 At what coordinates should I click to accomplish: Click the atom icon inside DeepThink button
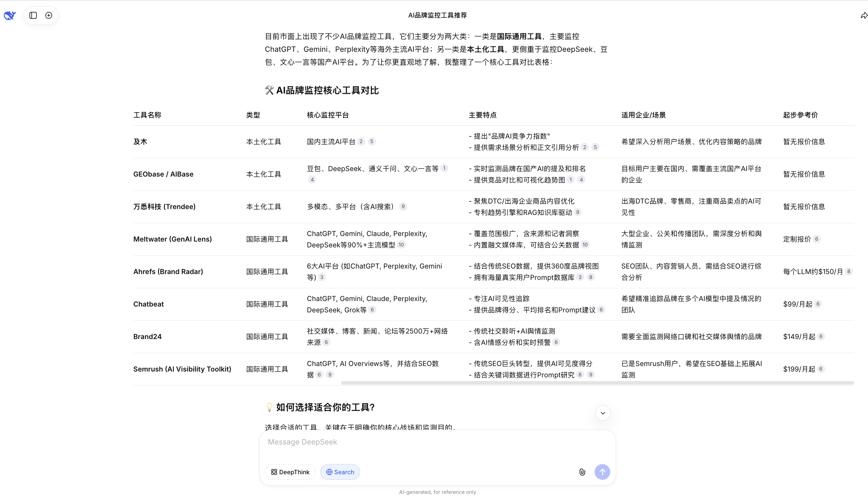click(x=273, y=472)
